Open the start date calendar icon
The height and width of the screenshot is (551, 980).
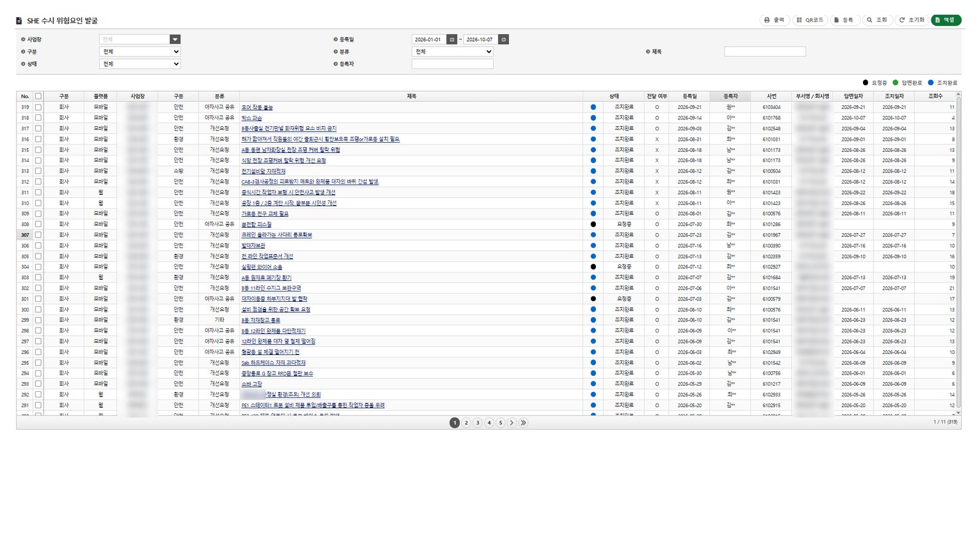pyautogui.click(x=452, y=39)
